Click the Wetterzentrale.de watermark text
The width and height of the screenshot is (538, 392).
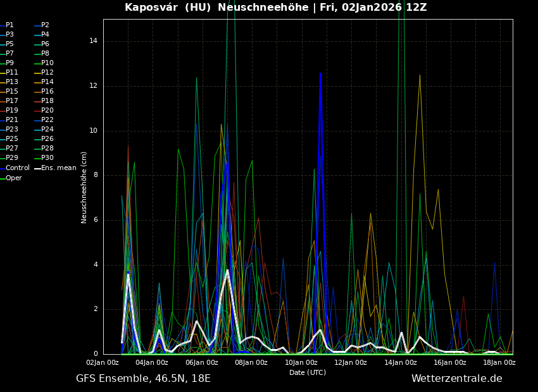(456, 379)
